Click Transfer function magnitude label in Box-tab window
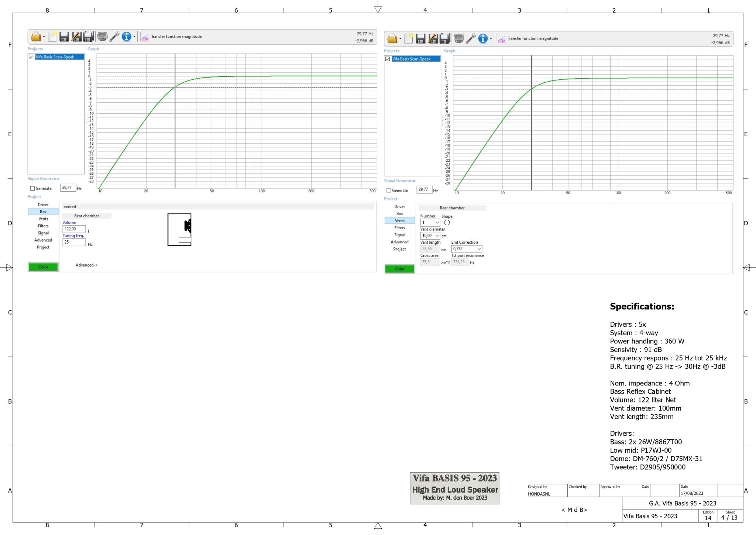The width and height of the screenshot is (756, 535). pos(176,37)
